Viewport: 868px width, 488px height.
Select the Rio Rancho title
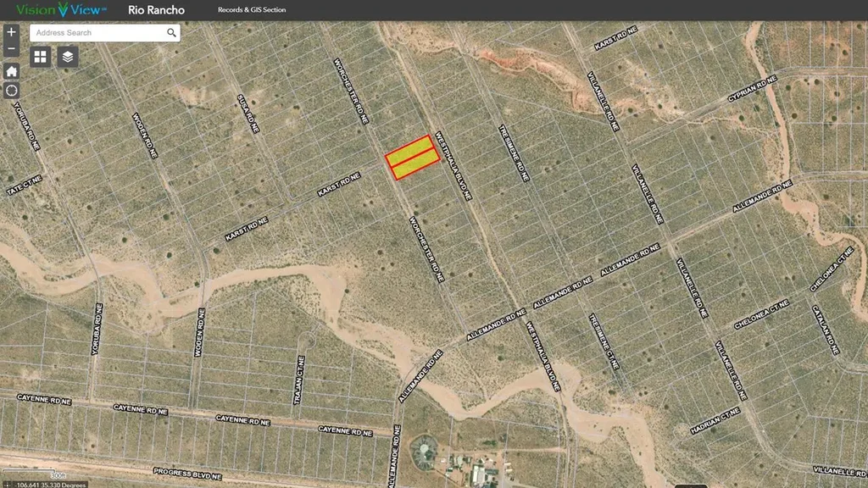point(156,10)
